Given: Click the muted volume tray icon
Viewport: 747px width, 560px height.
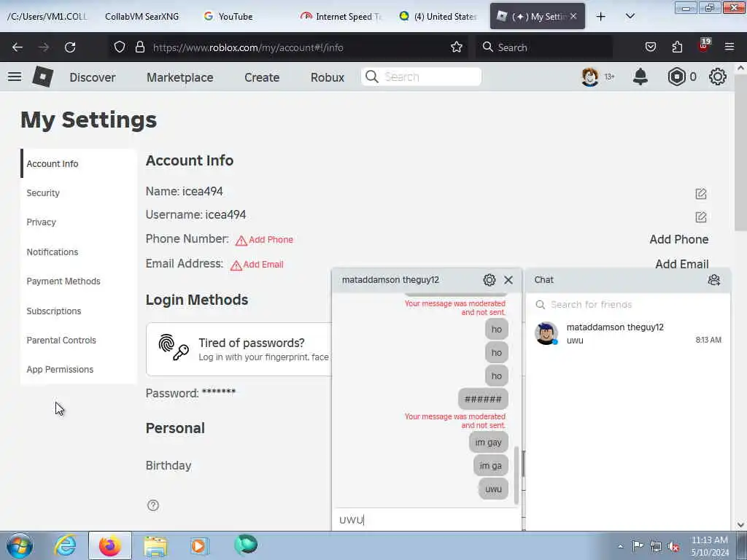Looking at the screenshot, I should pos(673,546).
